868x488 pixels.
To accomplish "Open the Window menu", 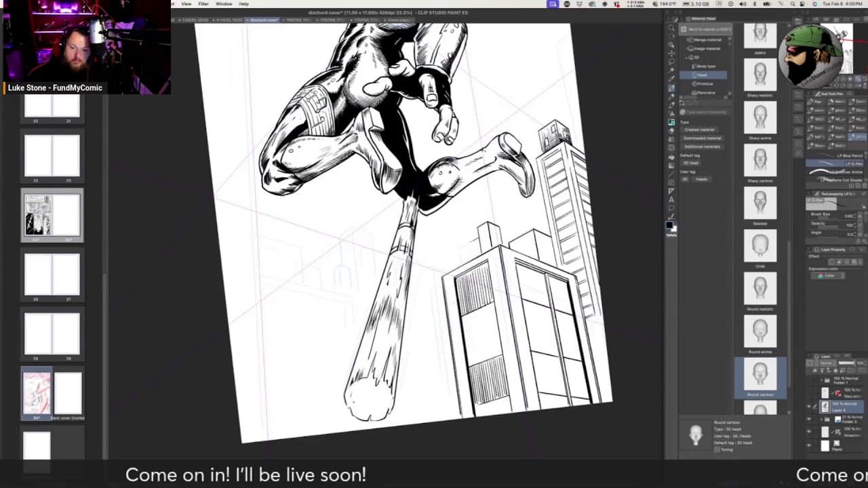I will [223, 3].
